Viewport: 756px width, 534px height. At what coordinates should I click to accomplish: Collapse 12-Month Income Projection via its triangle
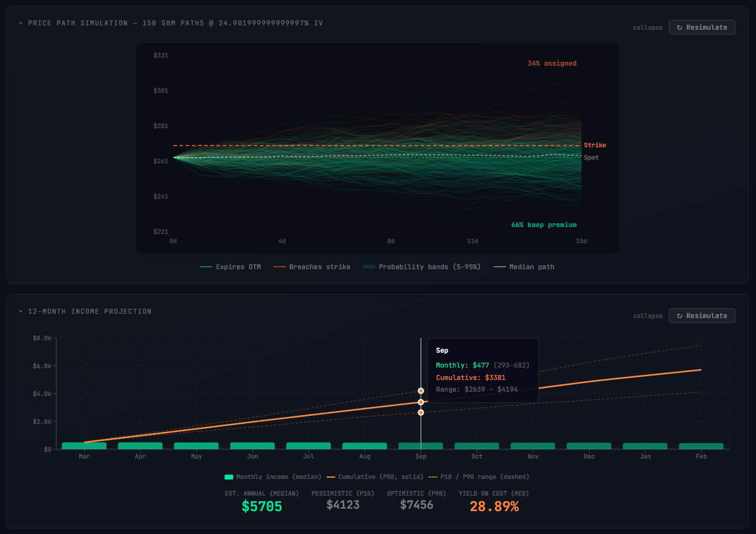point(20,311)
